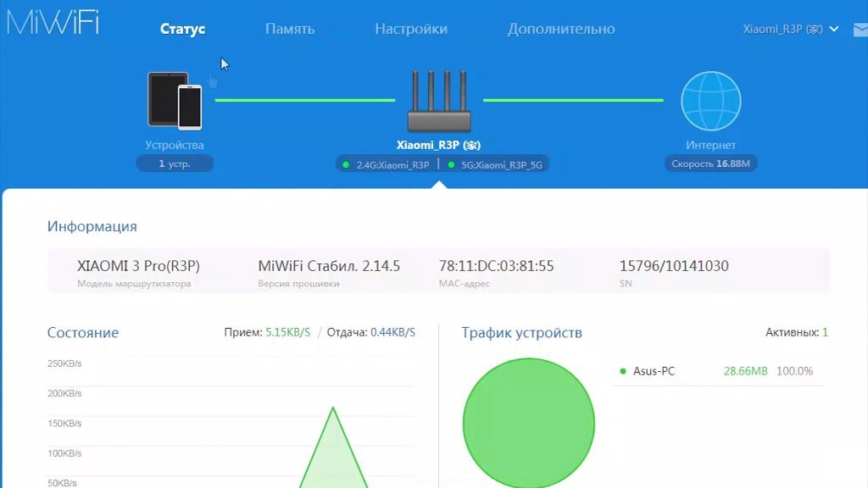868x488 pixels.
Task: Click the serial number 15796/10141030
Action: [x=674, y=266]
